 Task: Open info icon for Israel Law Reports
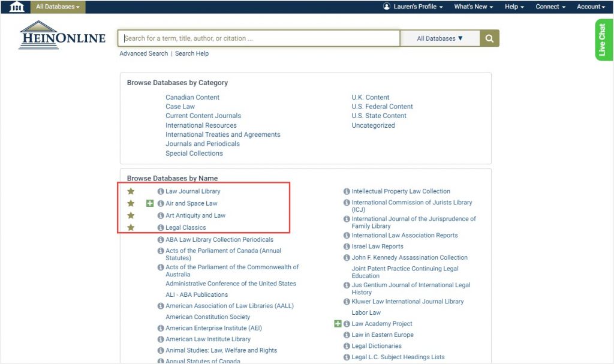[x=347, y=246]
